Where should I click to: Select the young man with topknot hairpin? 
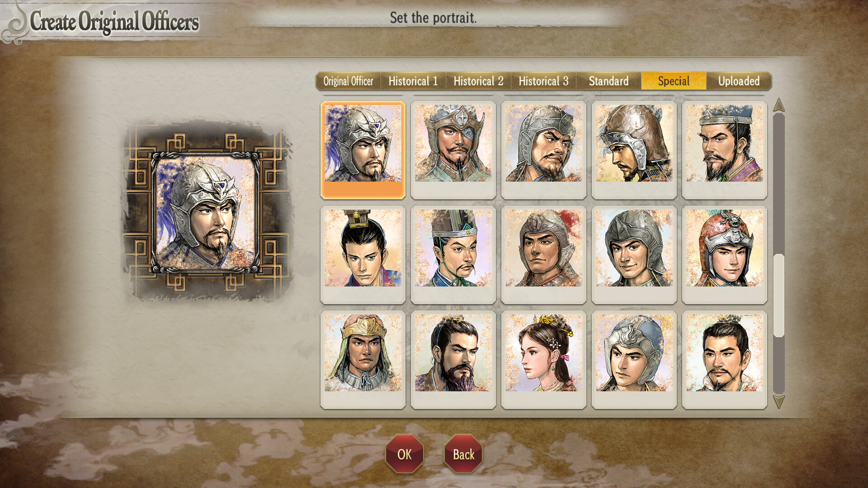[x=363, y=254]
